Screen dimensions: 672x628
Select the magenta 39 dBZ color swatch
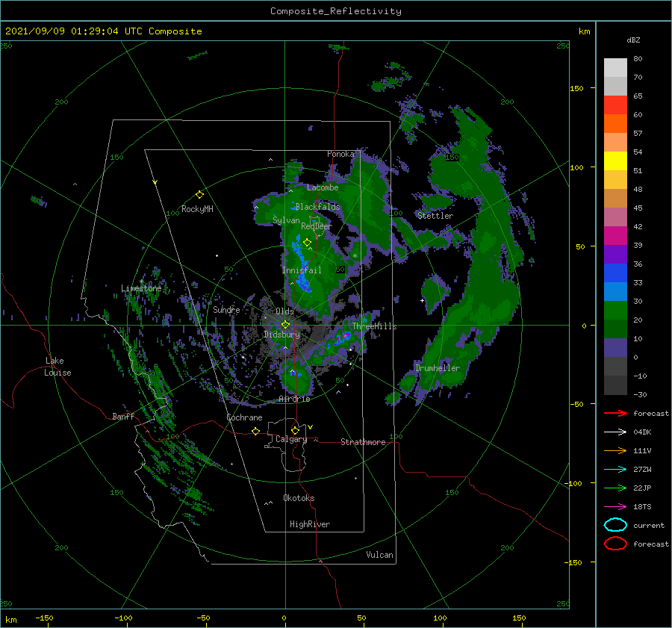coord(615,236)
